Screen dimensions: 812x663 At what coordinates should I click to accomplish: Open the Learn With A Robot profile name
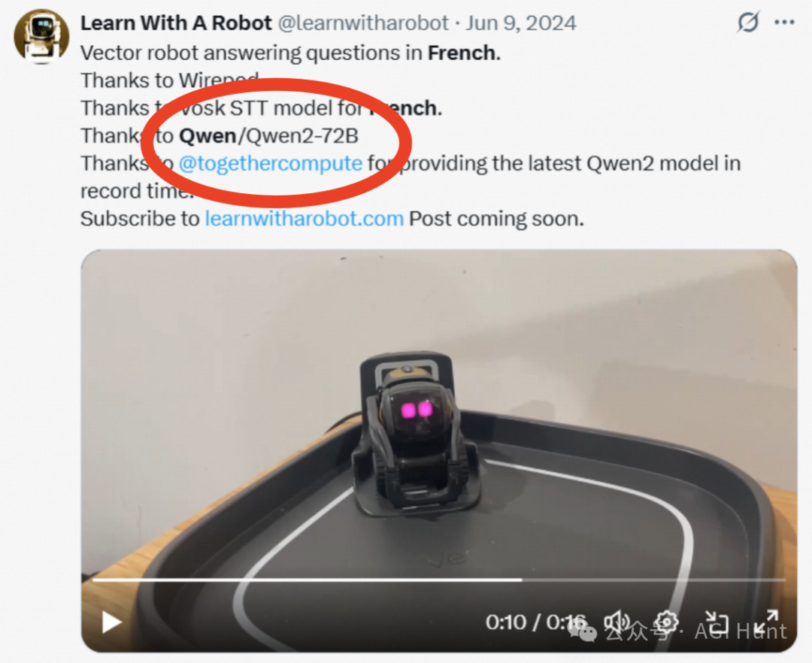tap(176, 23)
